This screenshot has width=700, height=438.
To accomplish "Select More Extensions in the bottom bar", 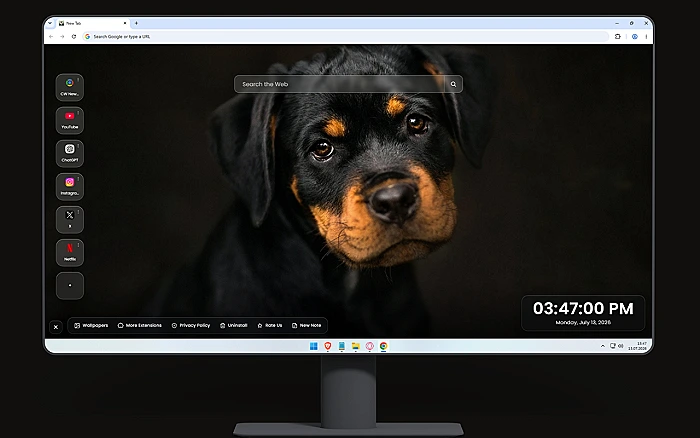I will click(139, 325).
